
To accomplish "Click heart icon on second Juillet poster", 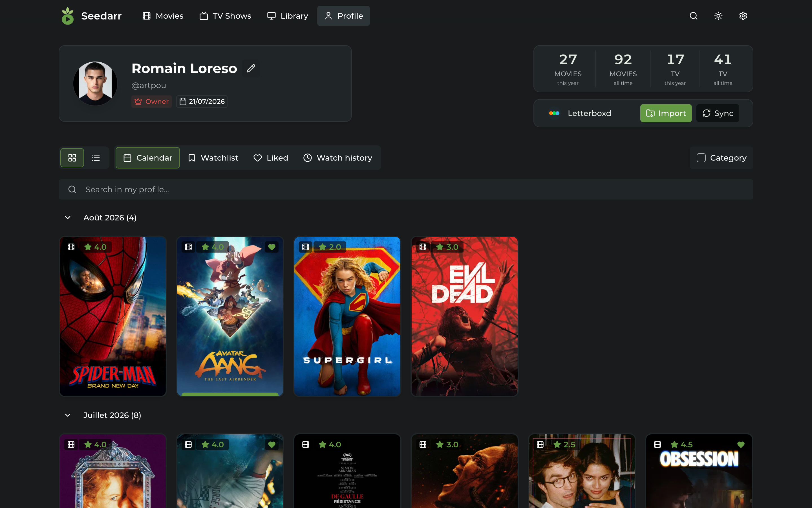I will (272, 444).
